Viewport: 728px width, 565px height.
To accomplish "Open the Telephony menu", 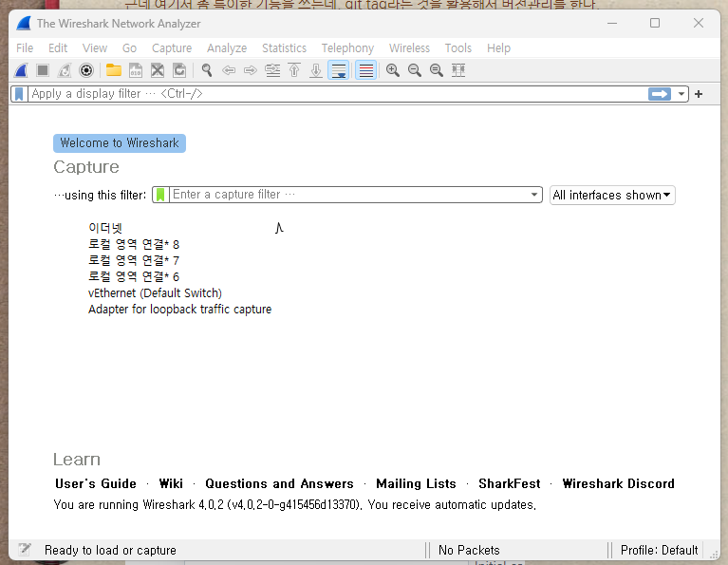I will tap(347, 47).
